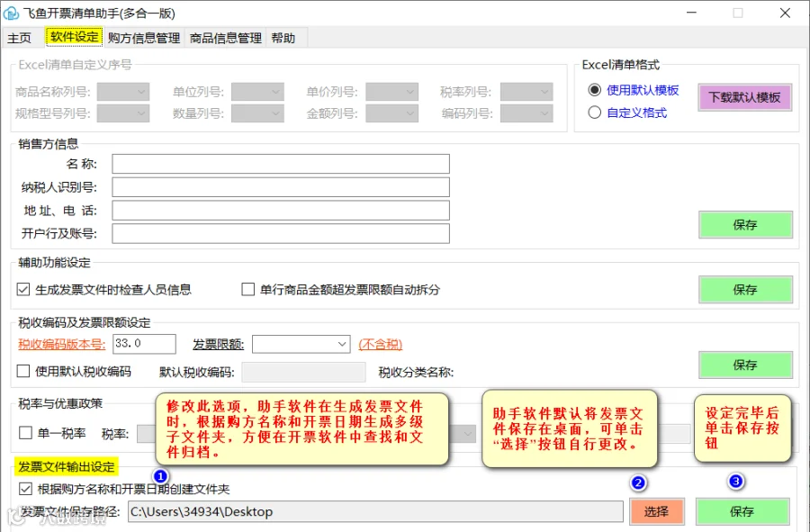Viewport: 810px width, 532px height.
Task: Open the 商品信息管理 tab
Action: 225,38
